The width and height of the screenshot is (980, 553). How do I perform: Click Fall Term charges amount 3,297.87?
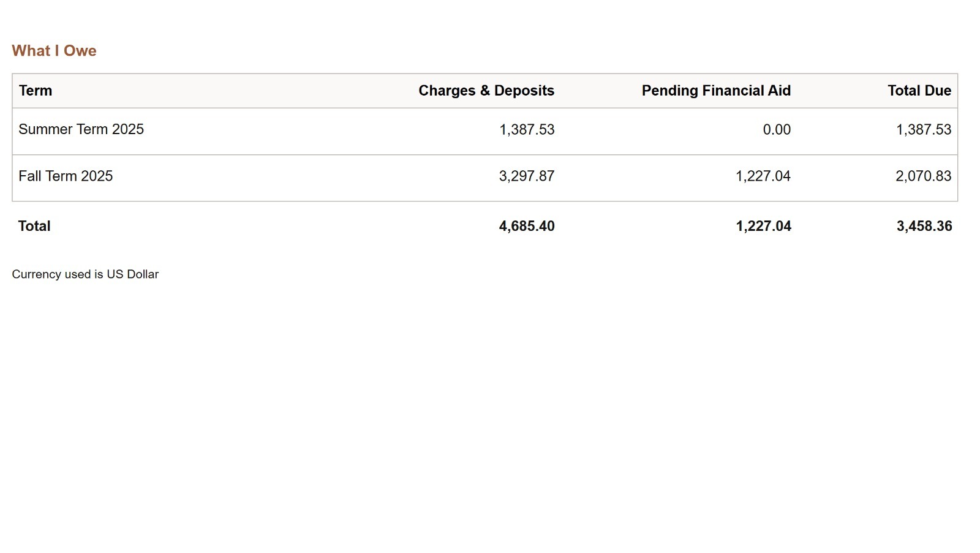527,176
